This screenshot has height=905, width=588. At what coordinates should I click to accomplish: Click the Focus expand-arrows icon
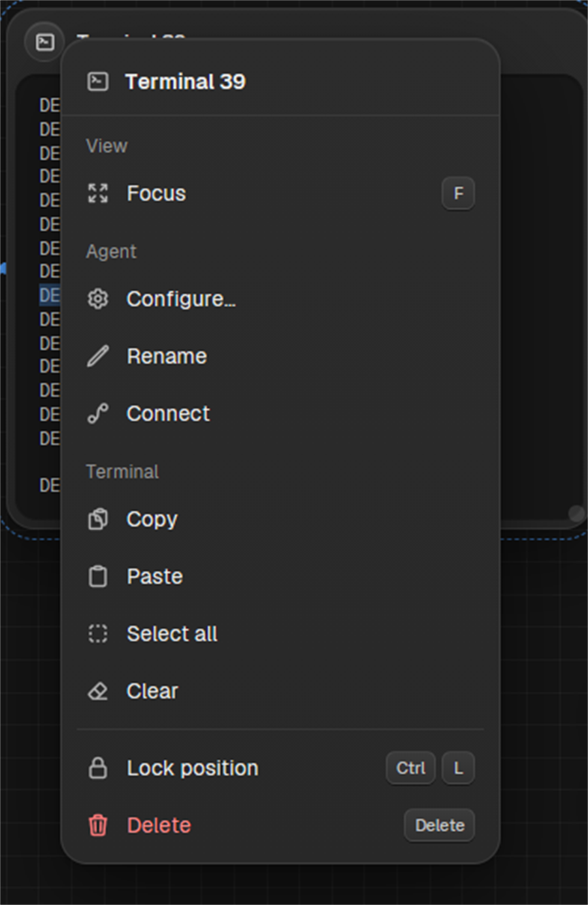[98, 193]
